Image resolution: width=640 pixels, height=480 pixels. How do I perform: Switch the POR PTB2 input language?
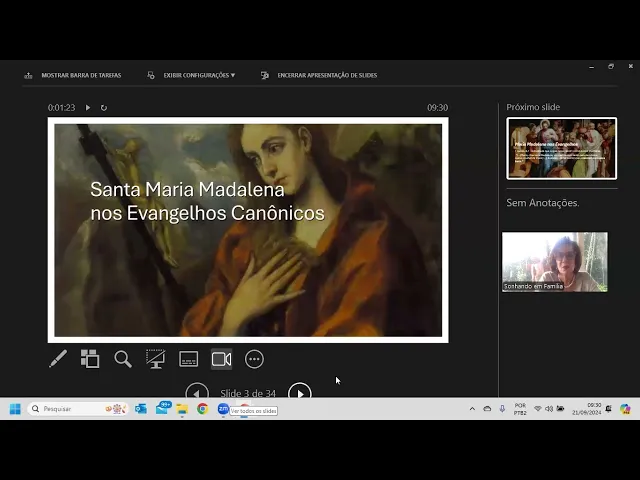click(520, 409)
